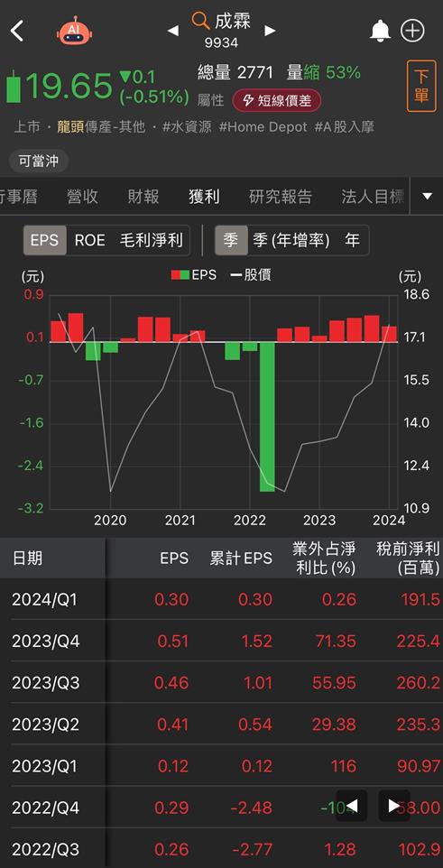Select the 年 yearly period toggle
This screenshot has width=443, height=868.
tap(352, 240)
